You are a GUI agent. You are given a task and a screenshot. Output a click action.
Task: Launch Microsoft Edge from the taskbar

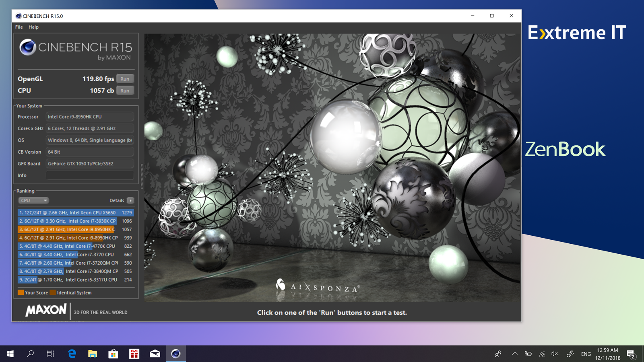(72, 354)
